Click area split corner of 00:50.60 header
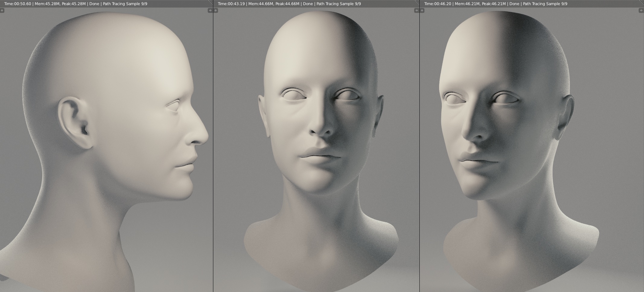Image resolution: width=644 pixels, height=292 pixels. [211, 2]
